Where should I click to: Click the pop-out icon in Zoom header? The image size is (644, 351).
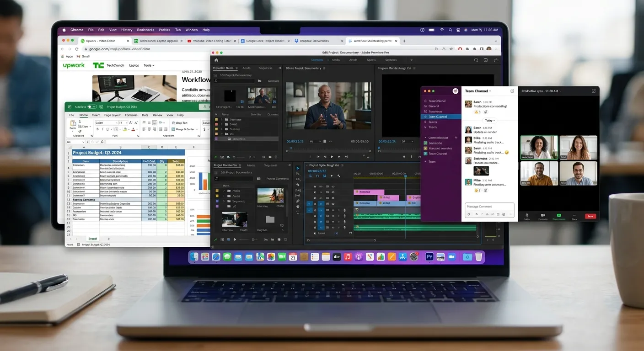click(594, 91)
